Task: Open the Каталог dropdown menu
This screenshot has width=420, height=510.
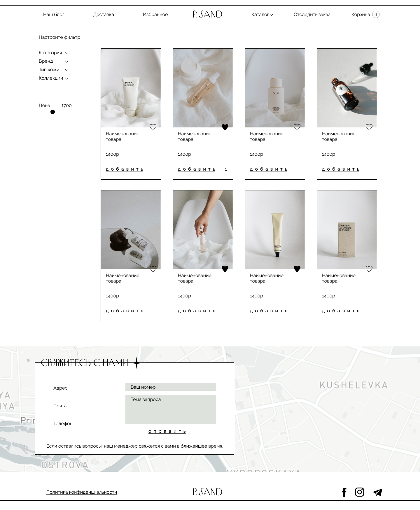Action: 262,14
